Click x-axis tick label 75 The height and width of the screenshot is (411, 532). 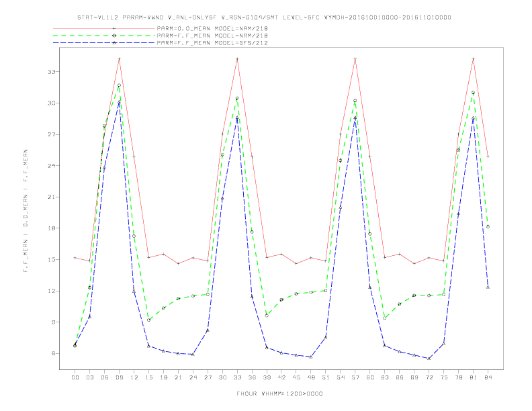point(444,377)
